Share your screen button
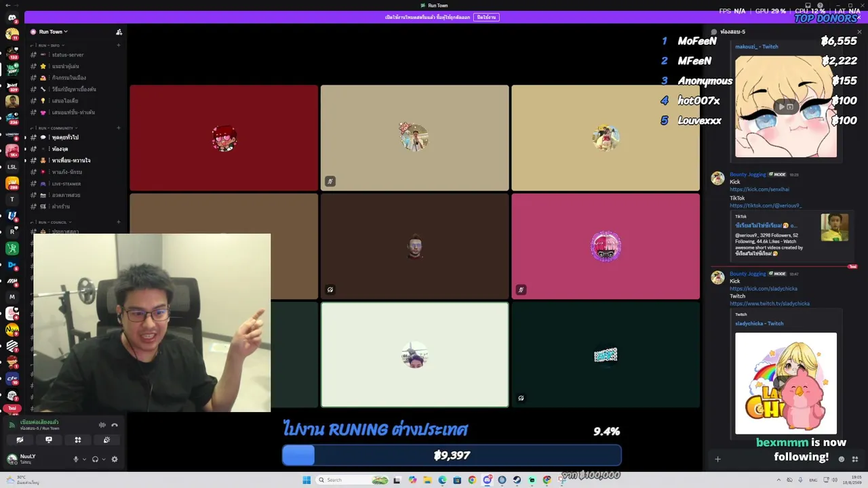868x488 pixels. [49, 440]
